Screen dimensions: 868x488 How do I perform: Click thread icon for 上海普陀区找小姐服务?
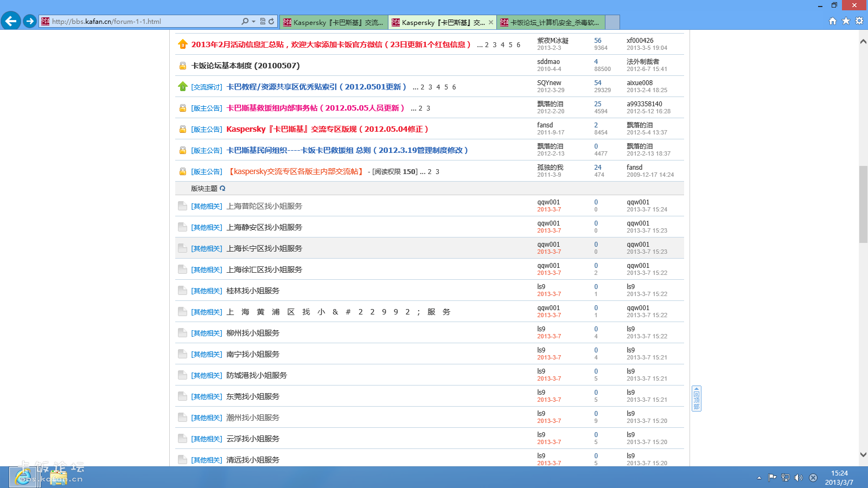pos(182,206)
